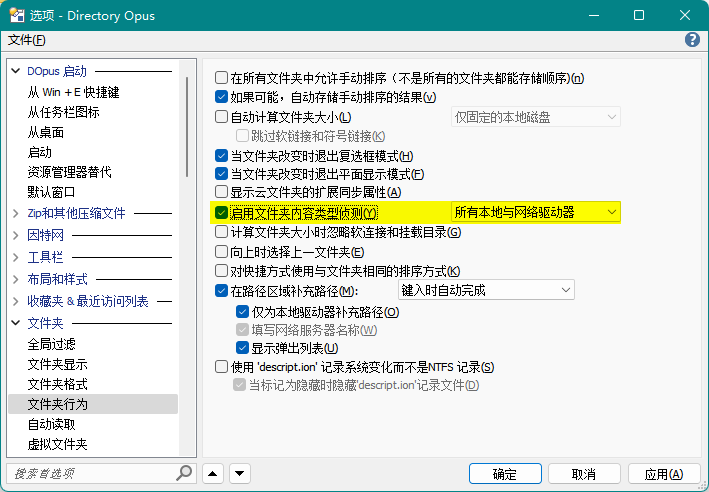This screenshot has height=492, width=709.
Task: Select 虚拟文件夹 in the sidebar
Action: coord(57,444)
